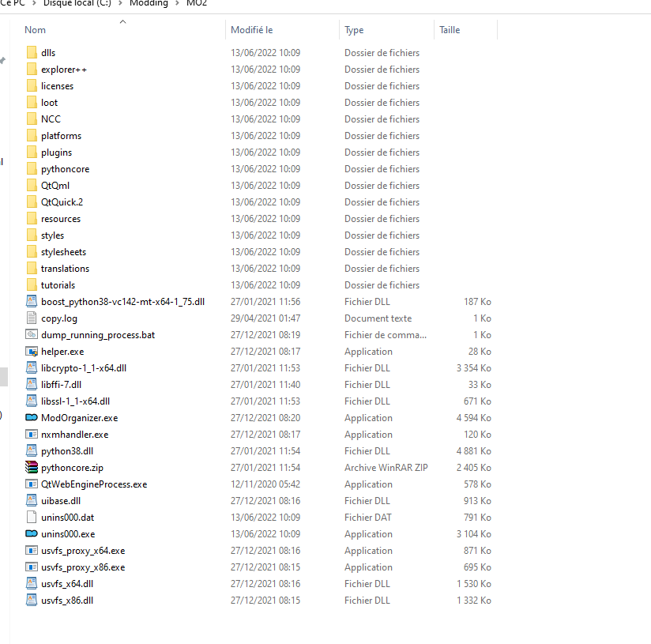
Task: Select the pythoncore.zip WinRAR archive icon
Action: click(32, 467)
